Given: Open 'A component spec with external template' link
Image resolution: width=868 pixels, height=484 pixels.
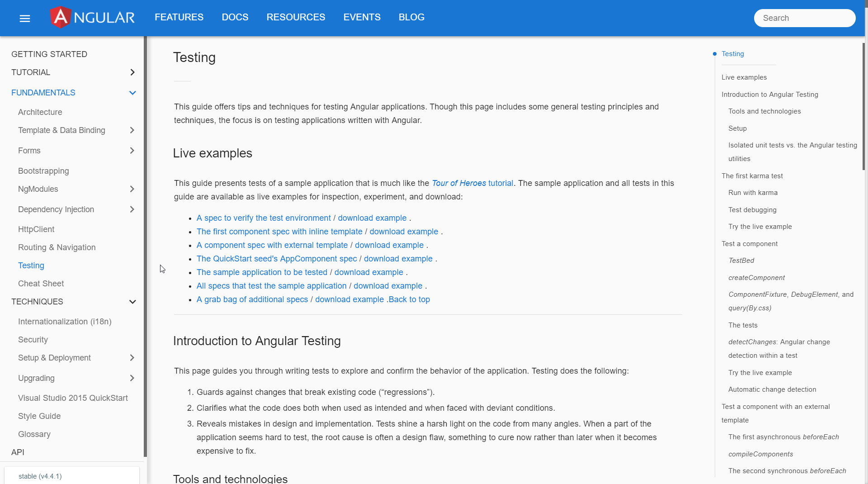Looking at the screenshot, I should pyautogui.click(x=272, y=245).
